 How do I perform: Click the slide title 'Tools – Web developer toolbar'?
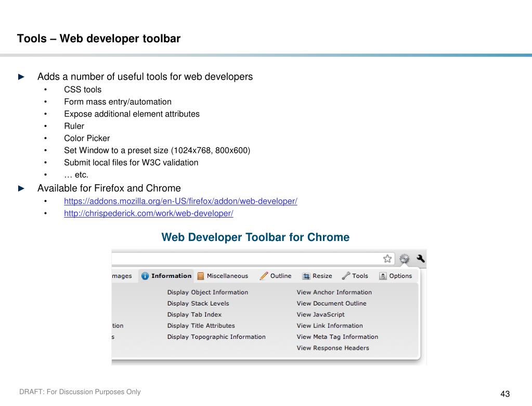[99, 39]
